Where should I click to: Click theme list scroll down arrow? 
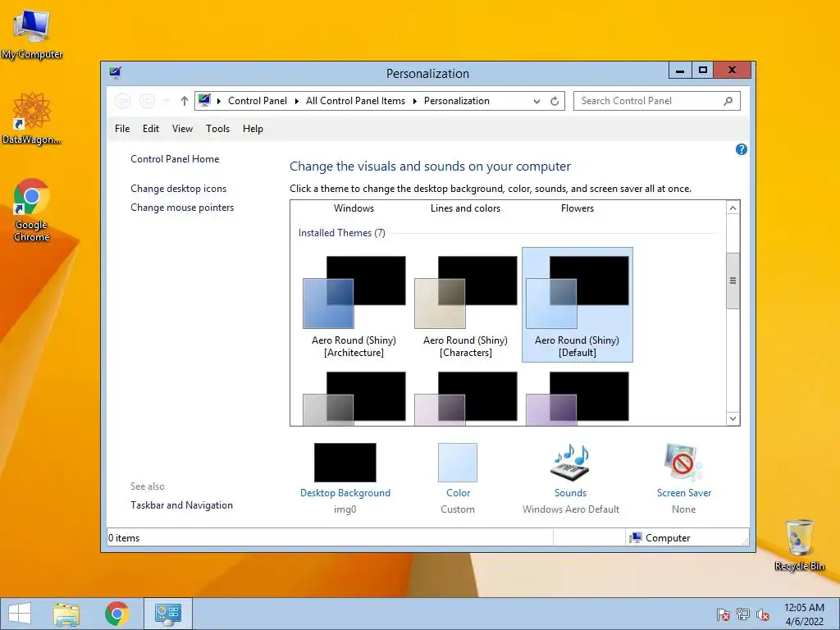[733, 419]
